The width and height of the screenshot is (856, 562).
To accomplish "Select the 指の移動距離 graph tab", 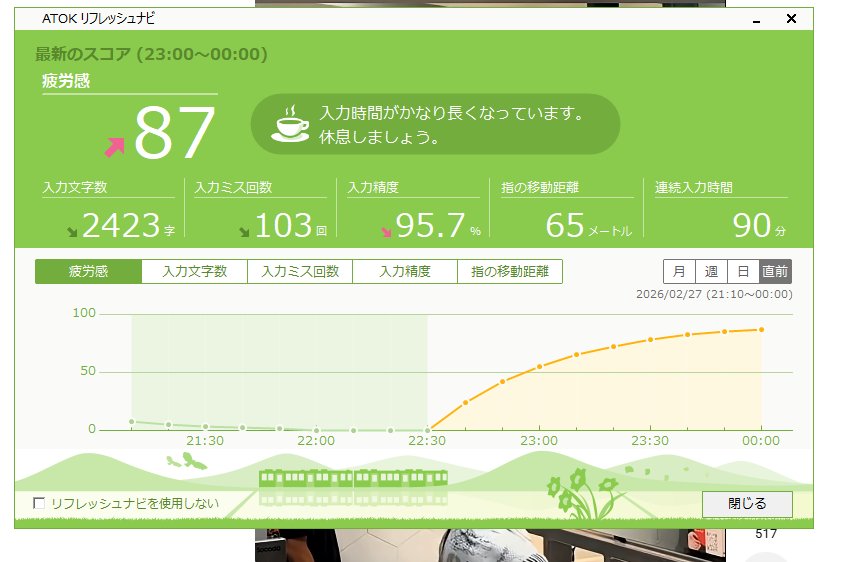I will [510, 272].
